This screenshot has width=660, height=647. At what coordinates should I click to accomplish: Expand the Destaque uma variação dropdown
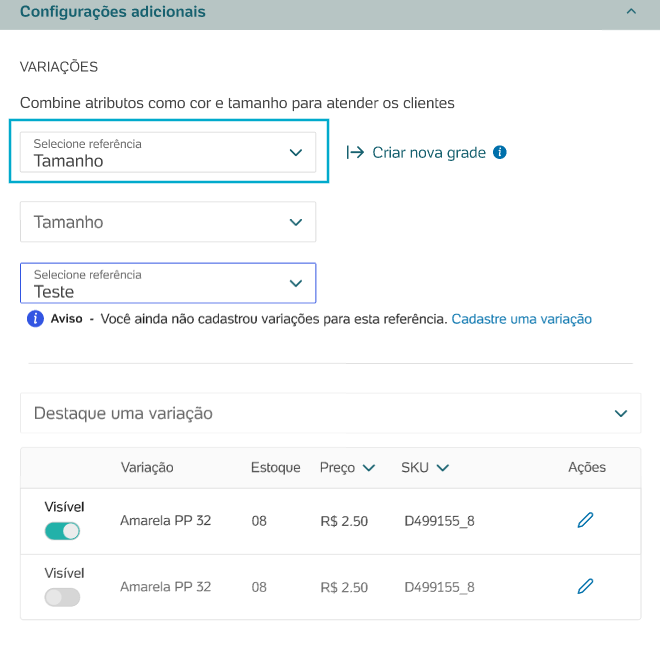pyautogui.click(x=330, y=413)
